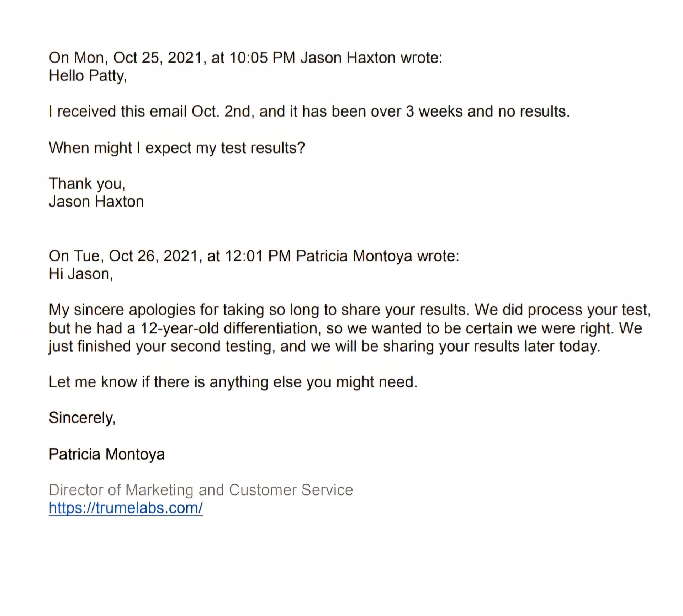Click the '12:01 PM' timestamp
683x616 pixels.
tap(258, 256)
